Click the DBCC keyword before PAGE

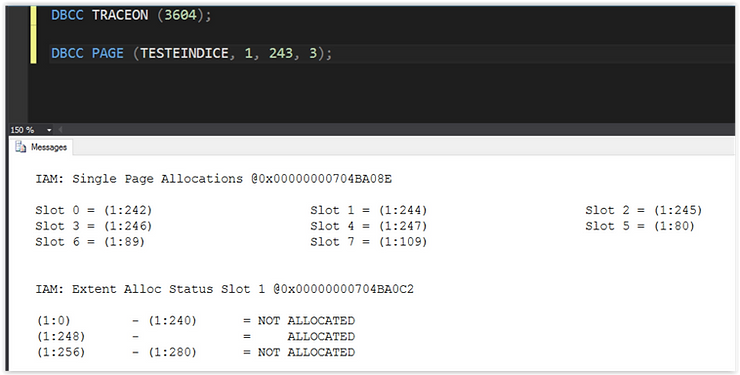[67, 53]
